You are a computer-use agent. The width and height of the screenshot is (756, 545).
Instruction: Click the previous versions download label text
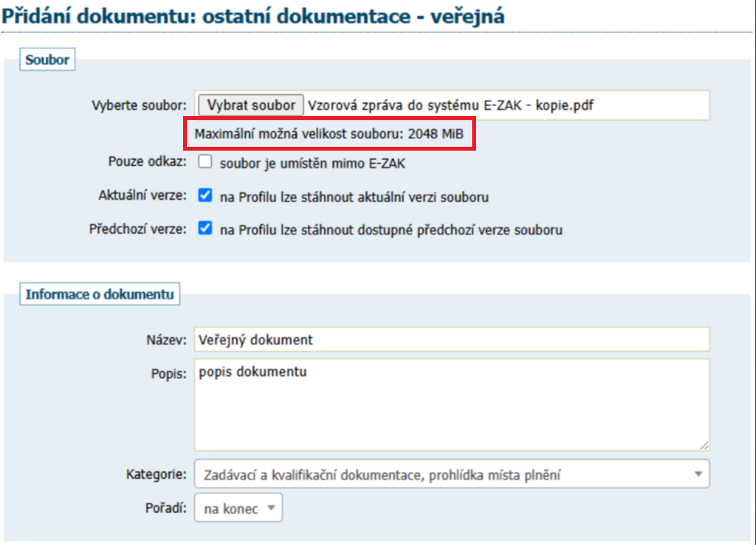pos(391,230)
